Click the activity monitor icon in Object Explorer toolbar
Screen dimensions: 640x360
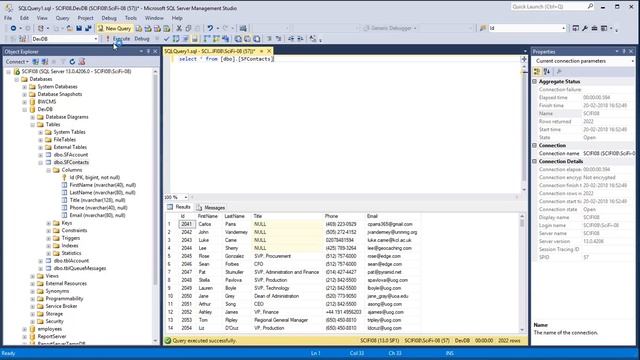tap(82, 62)
